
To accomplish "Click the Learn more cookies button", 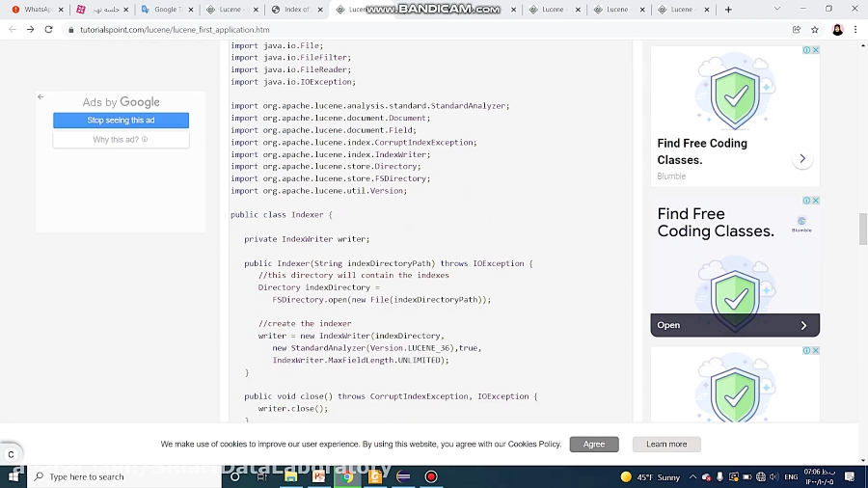I will [x=666, y=444].
